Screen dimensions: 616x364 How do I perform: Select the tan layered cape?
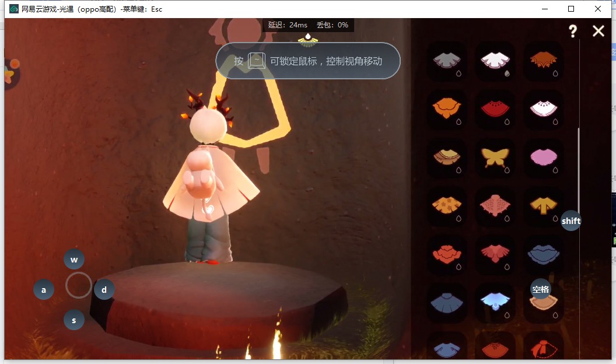tap(447, 157)
